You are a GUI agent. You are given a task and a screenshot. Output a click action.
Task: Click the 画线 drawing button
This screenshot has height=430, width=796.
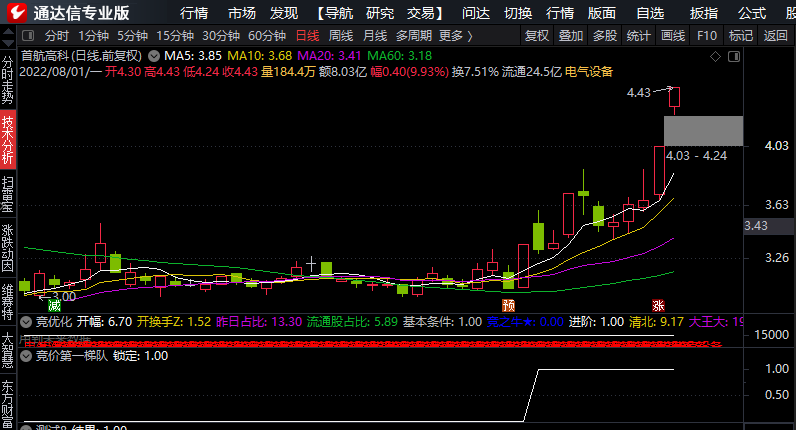point(673,36)
